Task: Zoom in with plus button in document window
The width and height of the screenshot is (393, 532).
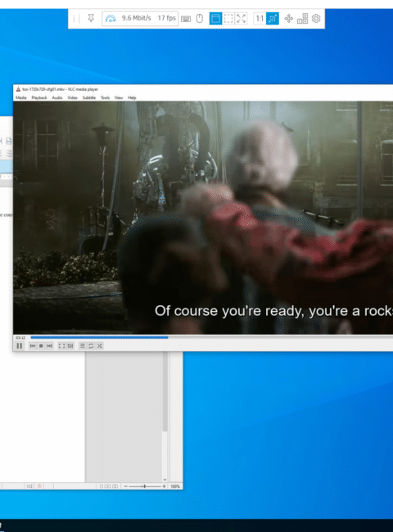Action: (165, 486)
